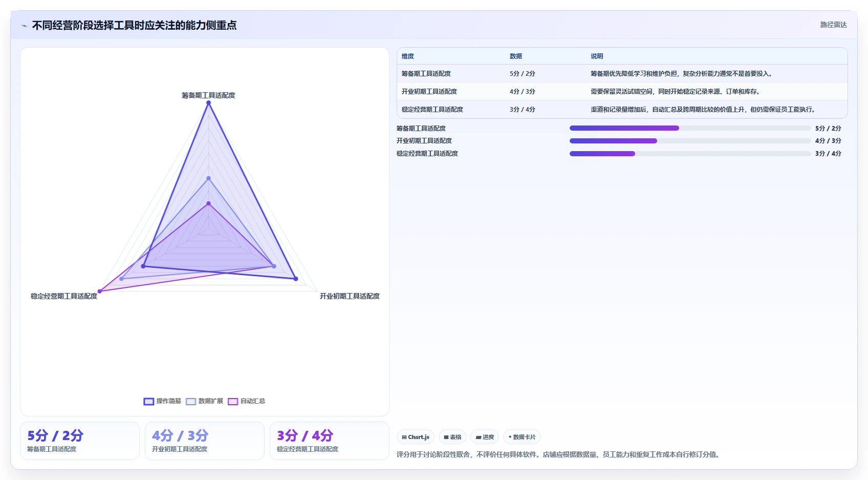Click the 维度 column header
The width and height of the screenshot is (868, 480).
point(408,56)
